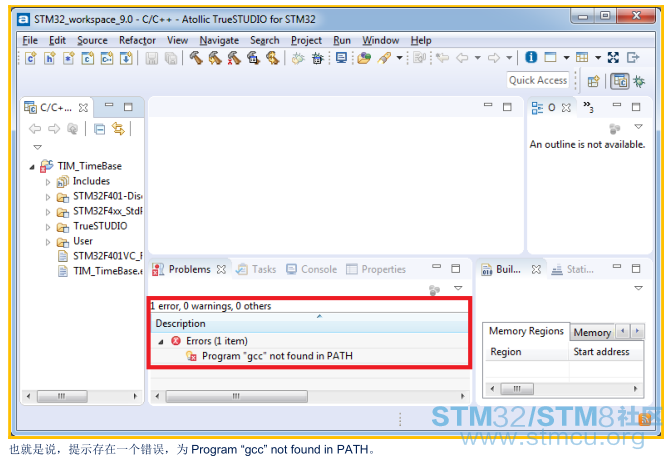Click the blue information icon
The height and width of the screenshot is (462, 669).
(x=531, y=57)
